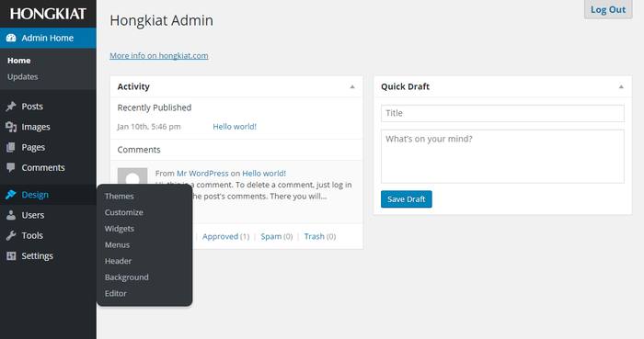Open Hello world! link in the comment
The width and height of the screenshot is (644, 339).
click(264, 174)
